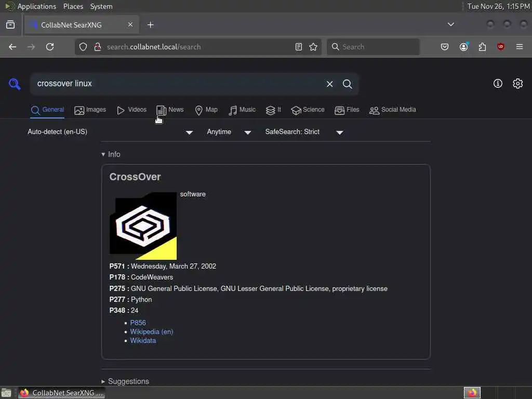
Task: Switch to the General search tab
Action: click(47, 110)
